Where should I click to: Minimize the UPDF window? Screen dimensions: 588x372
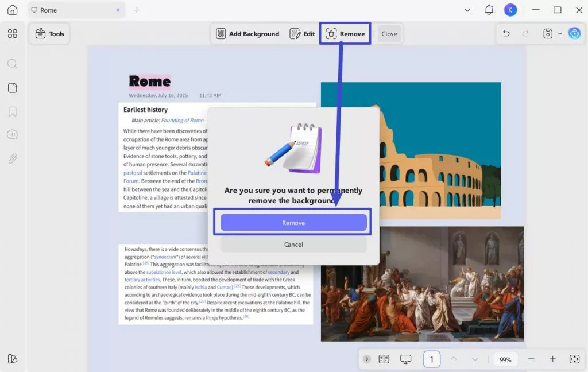tap(536, 10)
